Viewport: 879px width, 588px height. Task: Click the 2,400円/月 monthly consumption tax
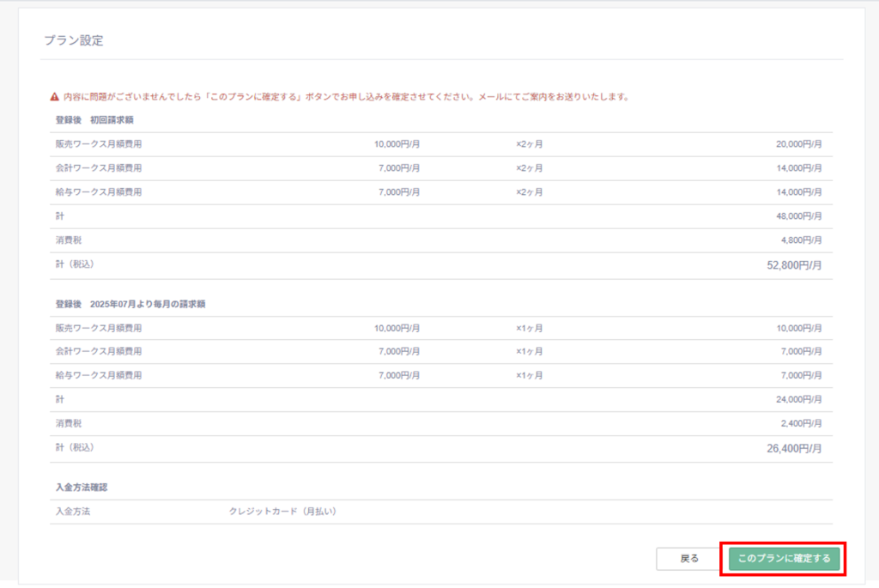(801, 424)
